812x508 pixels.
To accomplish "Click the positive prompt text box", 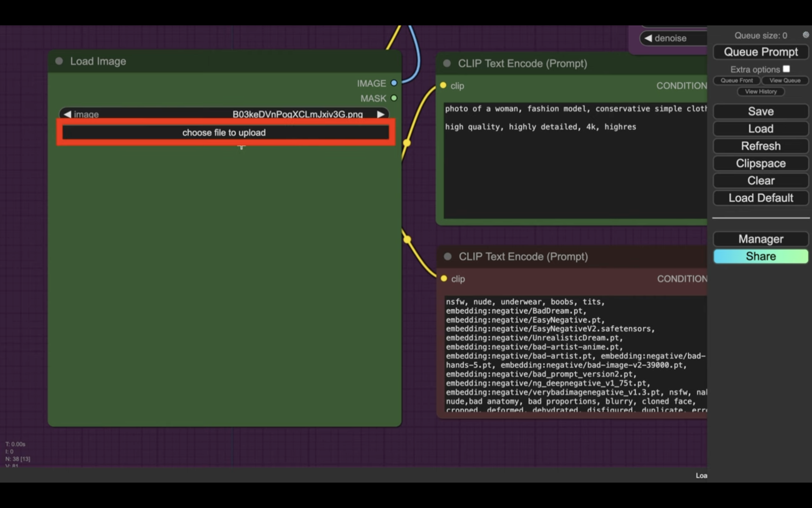I will (575, 161).
